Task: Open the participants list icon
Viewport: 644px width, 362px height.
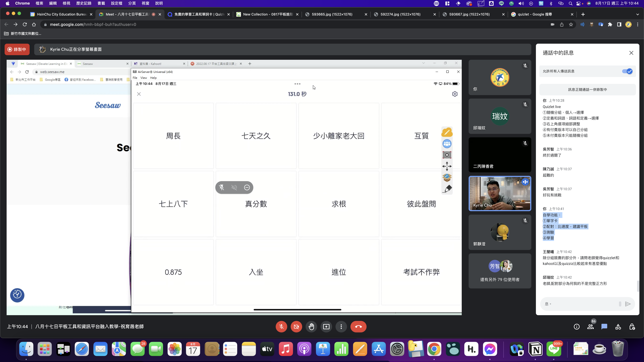Action: [591, 327]
